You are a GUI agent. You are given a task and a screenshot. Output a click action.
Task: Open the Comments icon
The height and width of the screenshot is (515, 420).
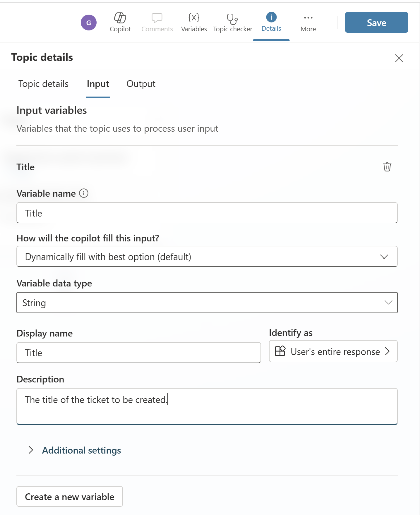(x=157, y=18)
